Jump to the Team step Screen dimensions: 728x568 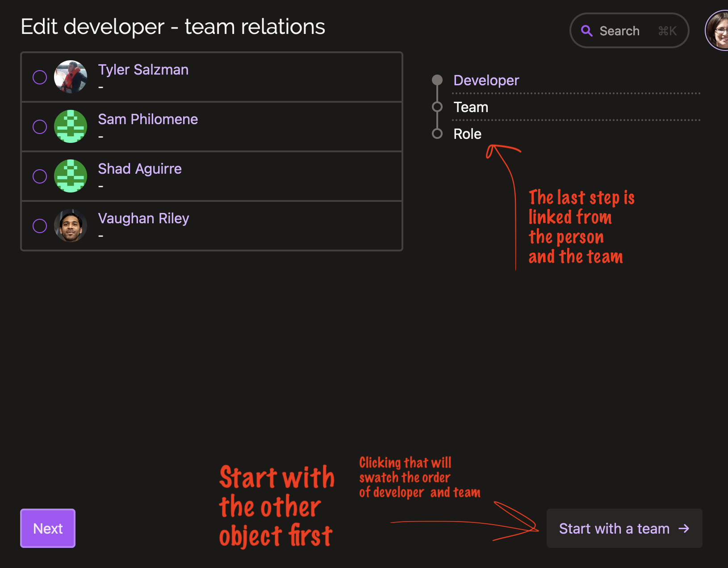[471, 107]
